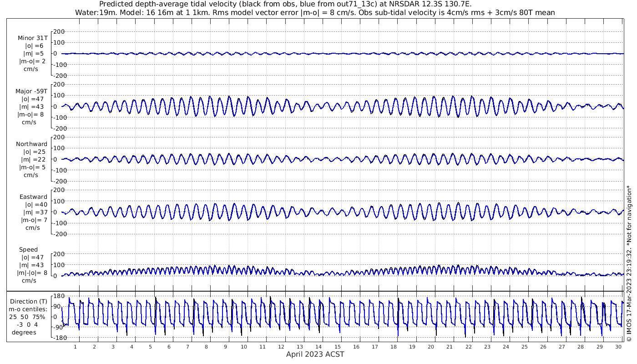The image size is (637, 364).
Task: Click the subtitle line beginning 'Water:19m. Model'
Action: click(x=315, y=12)
